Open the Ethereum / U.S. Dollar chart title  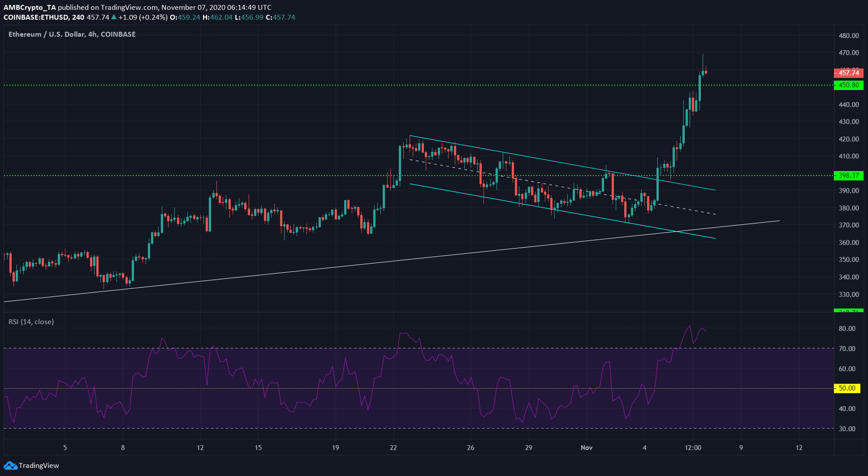pyautogui.click(x=72, y=34)
